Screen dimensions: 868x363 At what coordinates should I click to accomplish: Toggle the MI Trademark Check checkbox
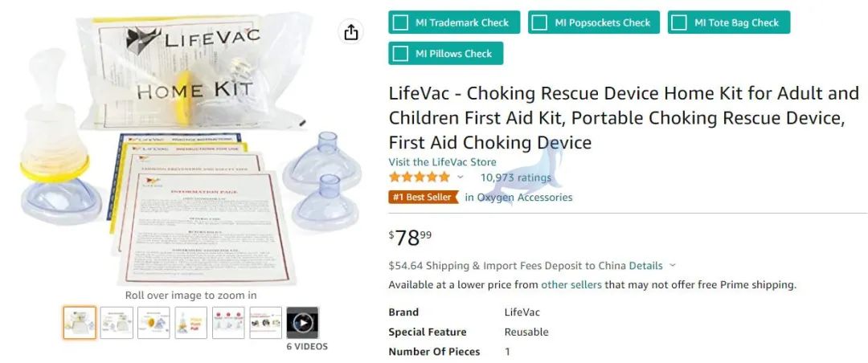400,22
